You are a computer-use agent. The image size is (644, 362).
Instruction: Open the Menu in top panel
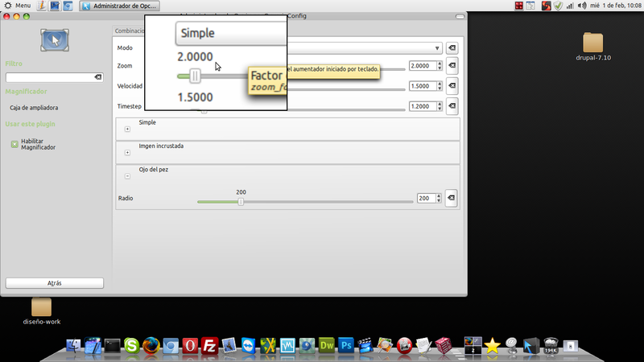[18, 6]
